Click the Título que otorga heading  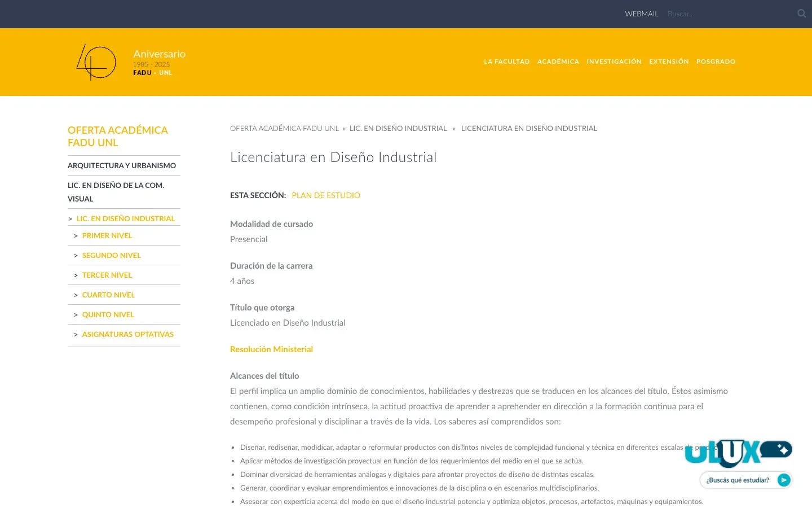point(262,308)
